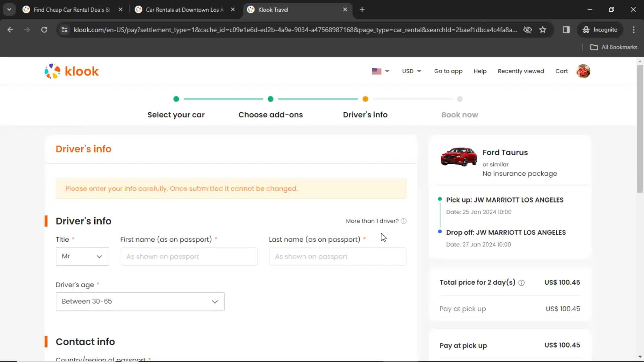Viewport: 644px width, 362px height.
Task: Click the Go to app navigation icon
Action: 448,71
